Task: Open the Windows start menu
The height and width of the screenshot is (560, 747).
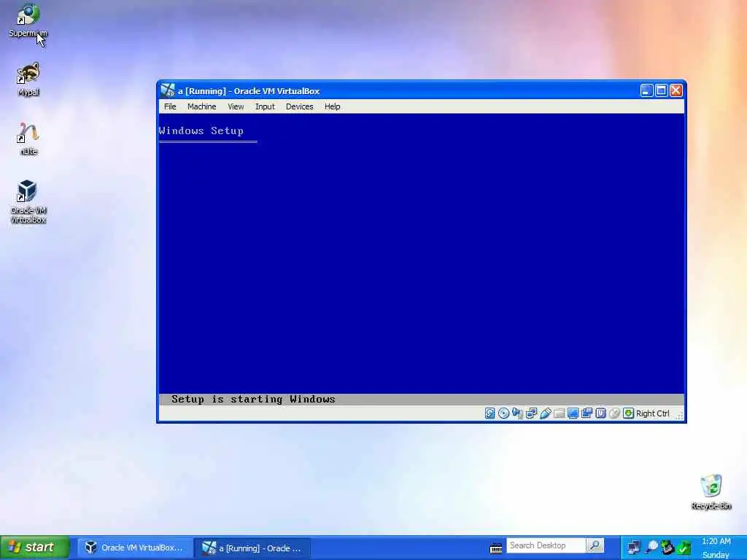Action: tap(34, 547)
